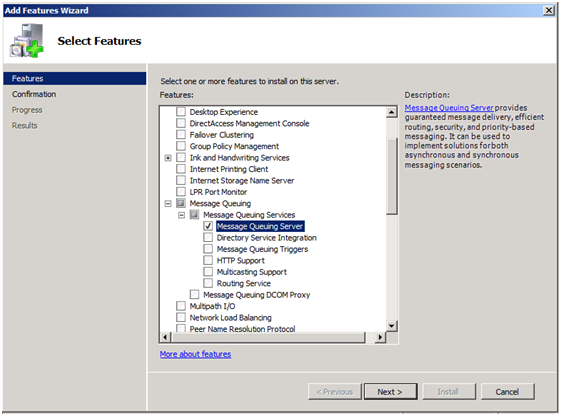Click the horizontal scroll left arrow
This screenshot has height=416, width=561.
(165, 337)
